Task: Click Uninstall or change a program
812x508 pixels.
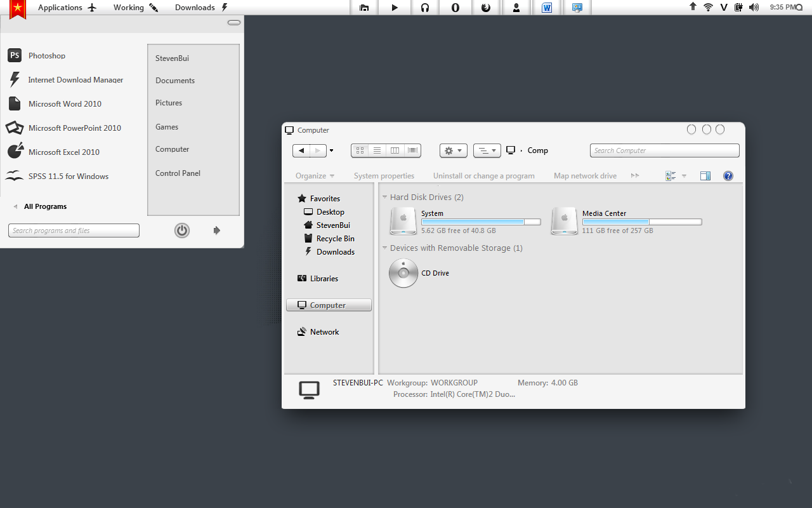Action: 484,176
